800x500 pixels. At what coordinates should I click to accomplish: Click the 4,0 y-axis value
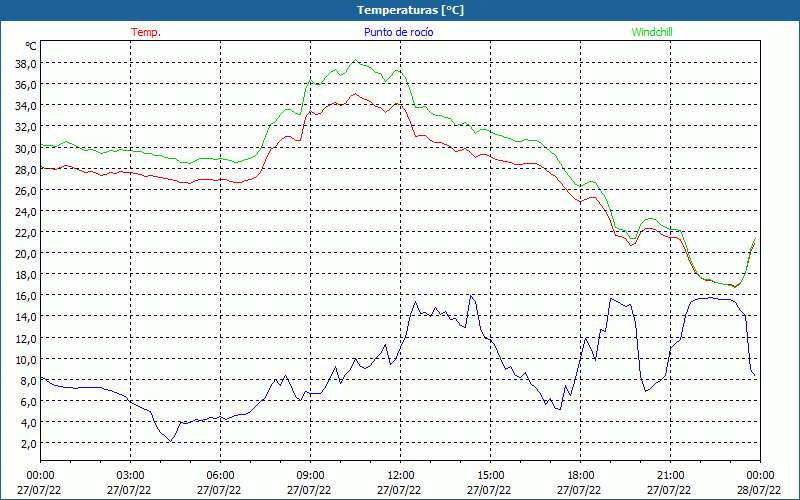29,422
